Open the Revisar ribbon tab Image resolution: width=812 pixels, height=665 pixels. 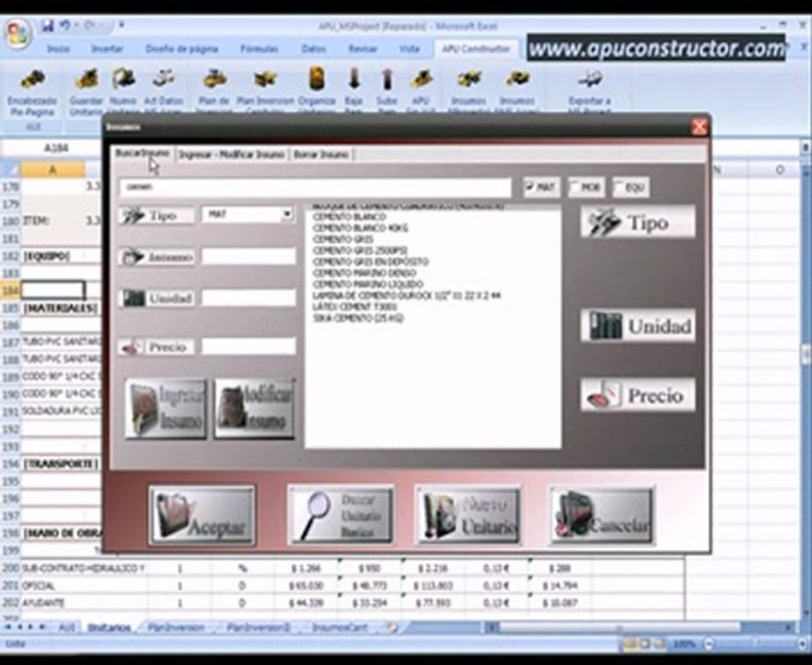click(362, 49)
